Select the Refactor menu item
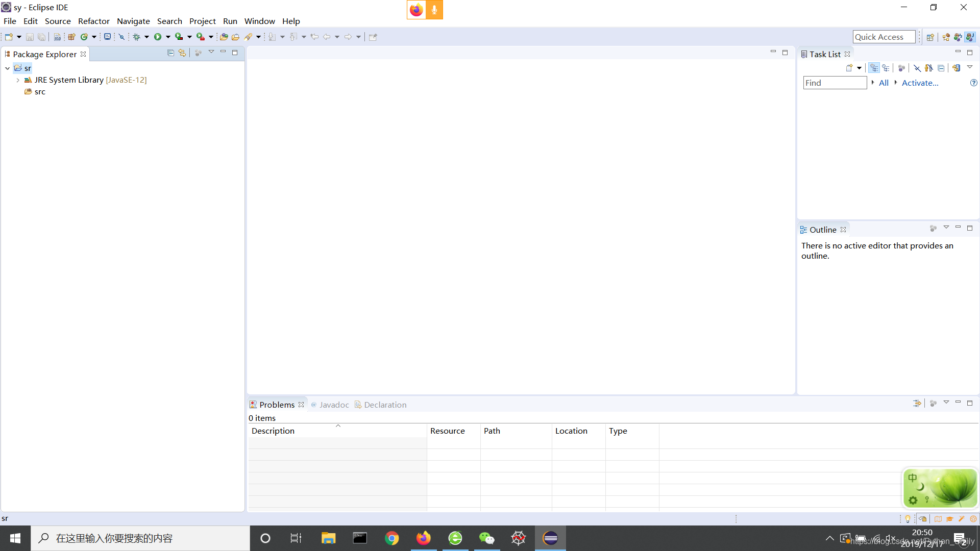980x551 pixels. [93, 21]
